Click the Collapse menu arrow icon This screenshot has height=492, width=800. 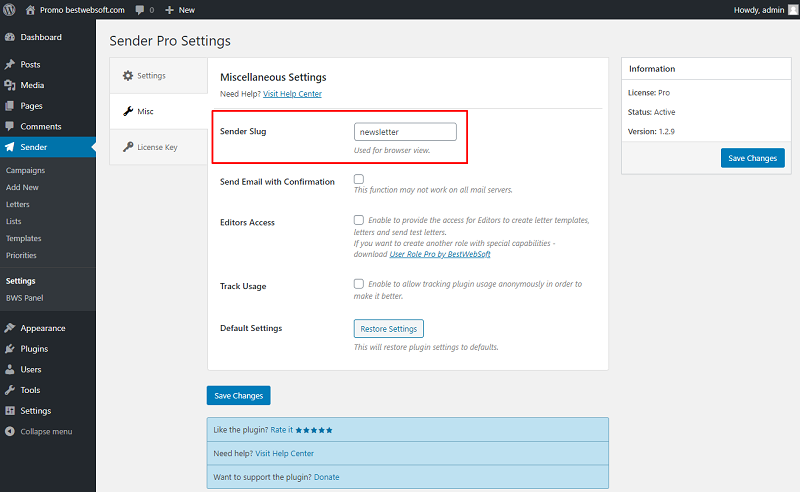click(10, 431)
